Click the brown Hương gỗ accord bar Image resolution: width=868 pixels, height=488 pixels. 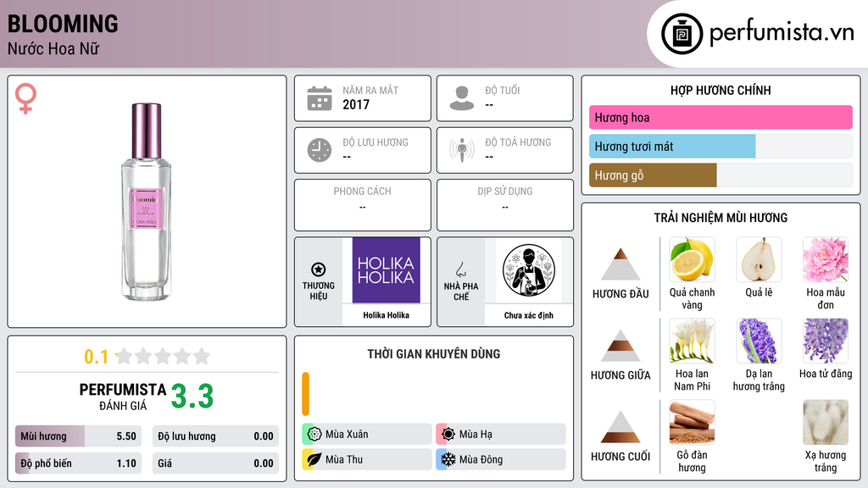click(x=653, y=175)
